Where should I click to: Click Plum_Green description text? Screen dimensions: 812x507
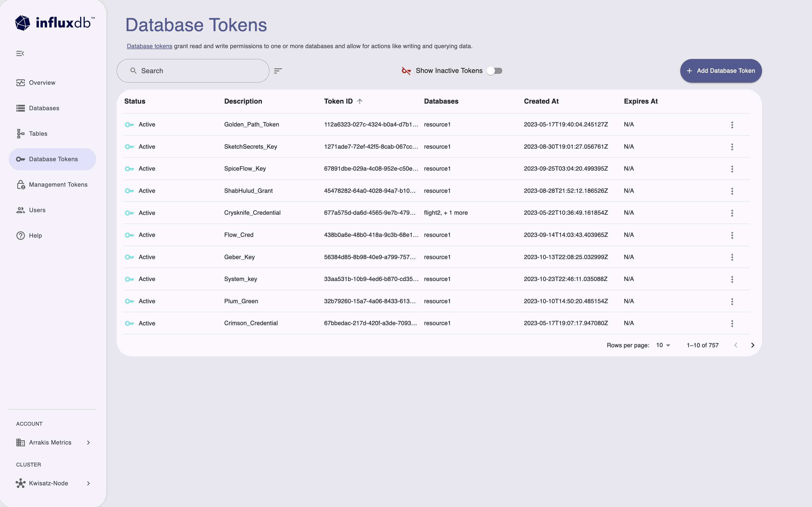point(241,301)
